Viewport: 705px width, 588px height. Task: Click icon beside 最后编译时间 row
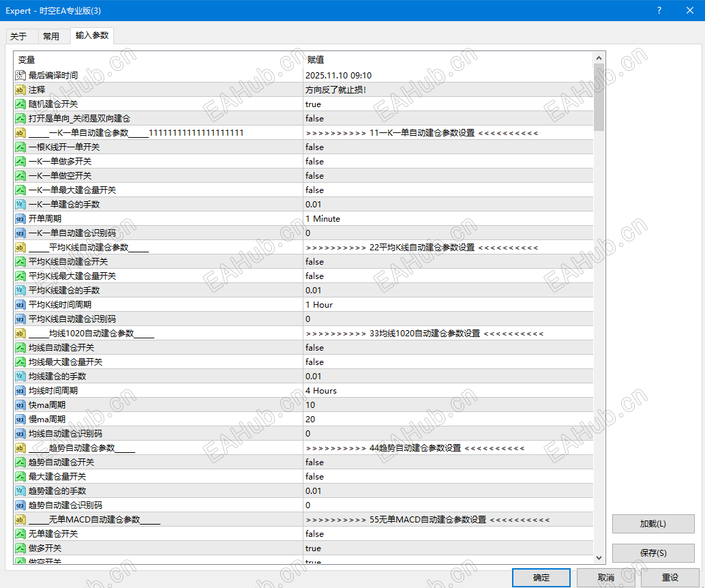tap(20, 76)
